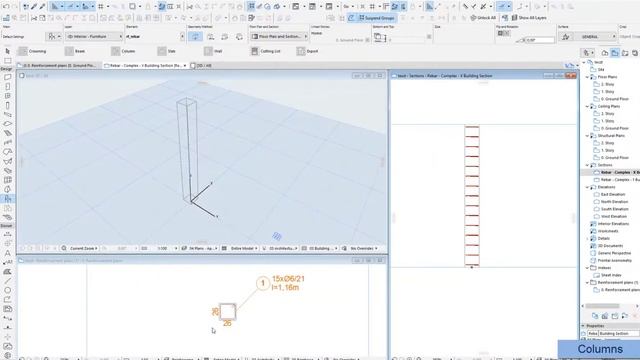Select the fourth geometry method option
Screen dimensions: 640x360
[x=239, y=37]
